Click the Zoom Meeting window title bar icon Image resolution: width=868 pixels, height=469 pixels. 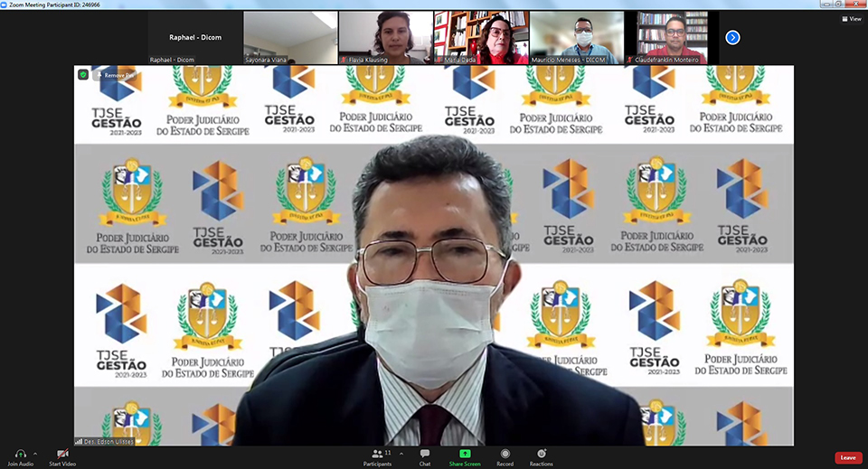[6, 5]
